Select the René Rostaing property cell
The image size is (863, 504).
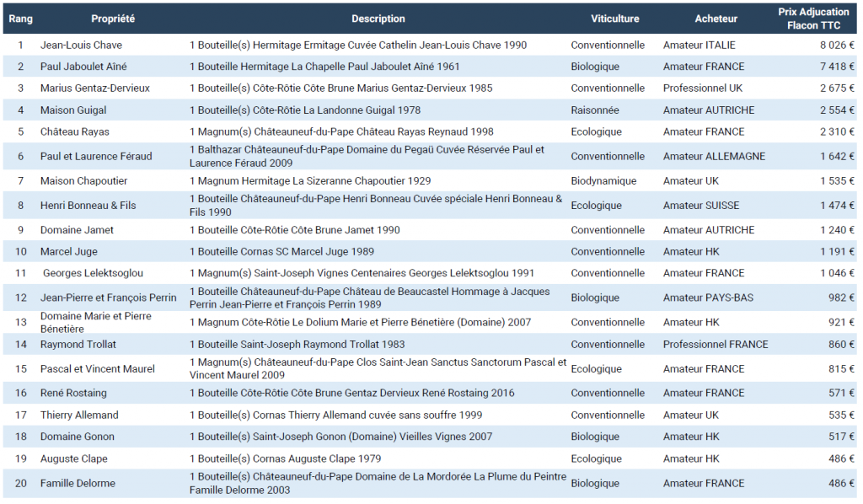73,393
